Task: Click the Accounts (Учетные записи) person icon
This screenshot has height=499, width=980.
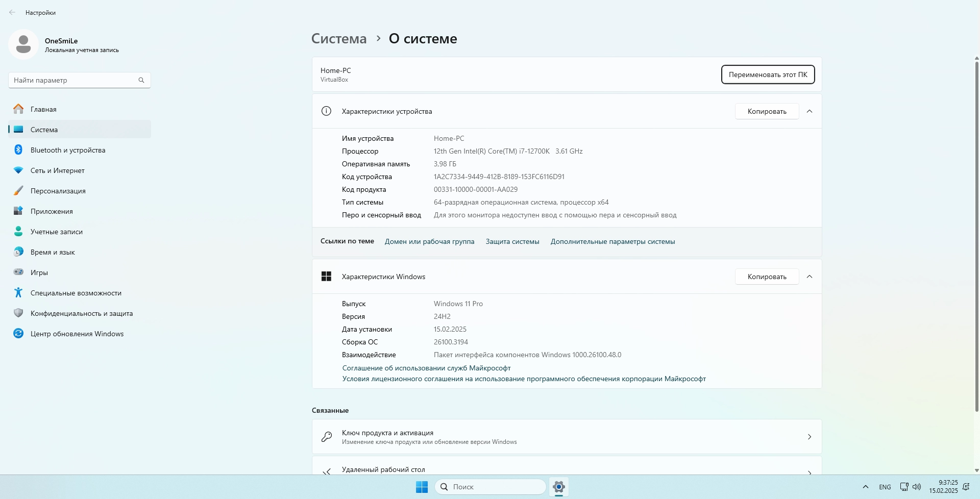Action: 18,231
